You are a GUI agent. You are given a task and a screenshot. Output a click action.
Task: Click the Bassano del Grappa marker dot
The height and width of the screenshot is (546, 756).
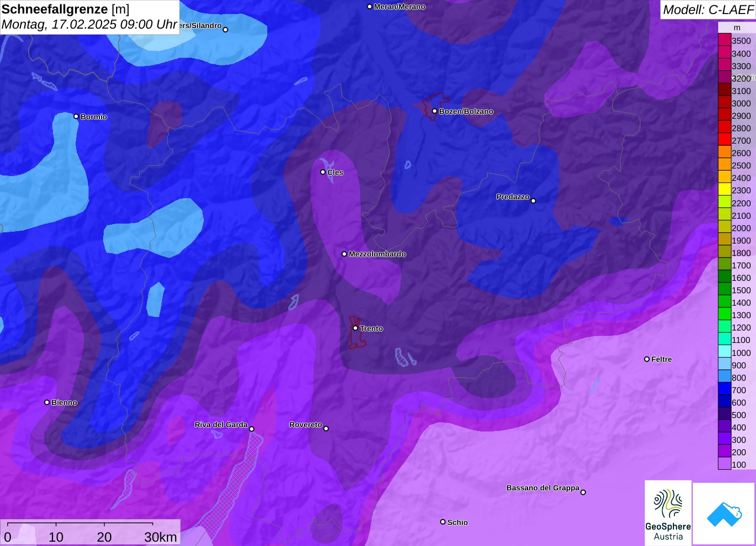[x=583, y=492]
